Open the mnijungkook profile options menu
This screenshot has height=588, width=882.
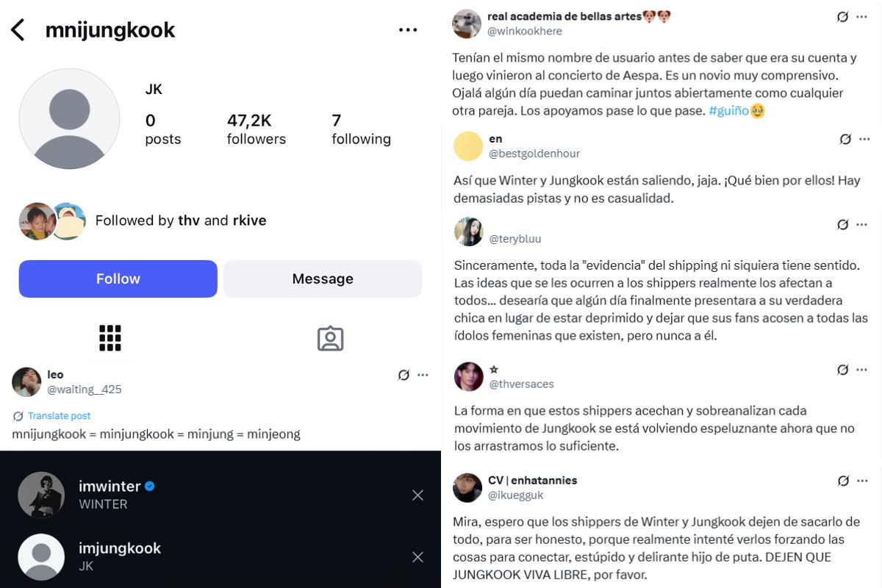coord(407,30)
